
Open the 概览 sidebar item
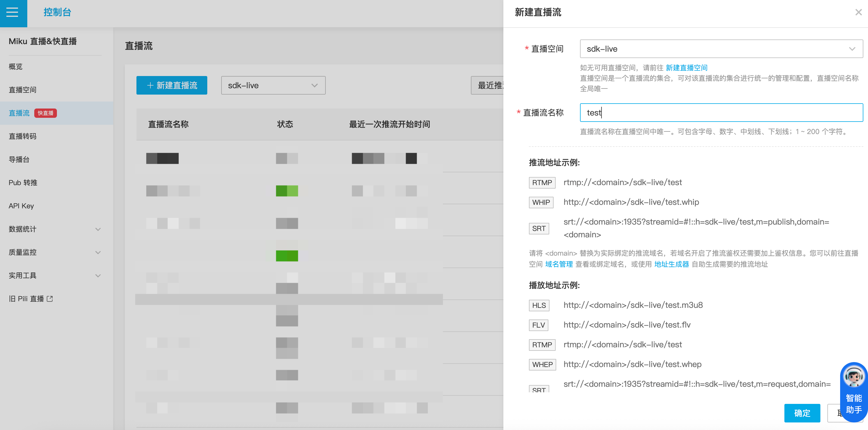point(15,67)
